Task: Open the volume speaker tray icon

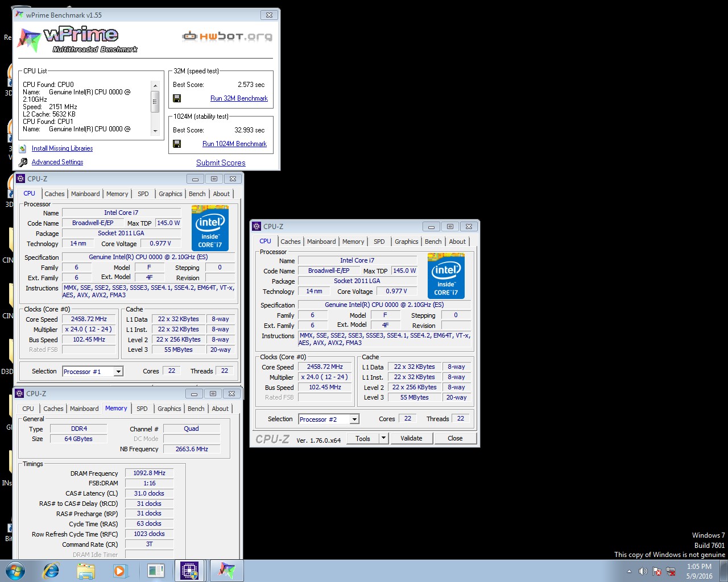Action: tap(643, 571)
